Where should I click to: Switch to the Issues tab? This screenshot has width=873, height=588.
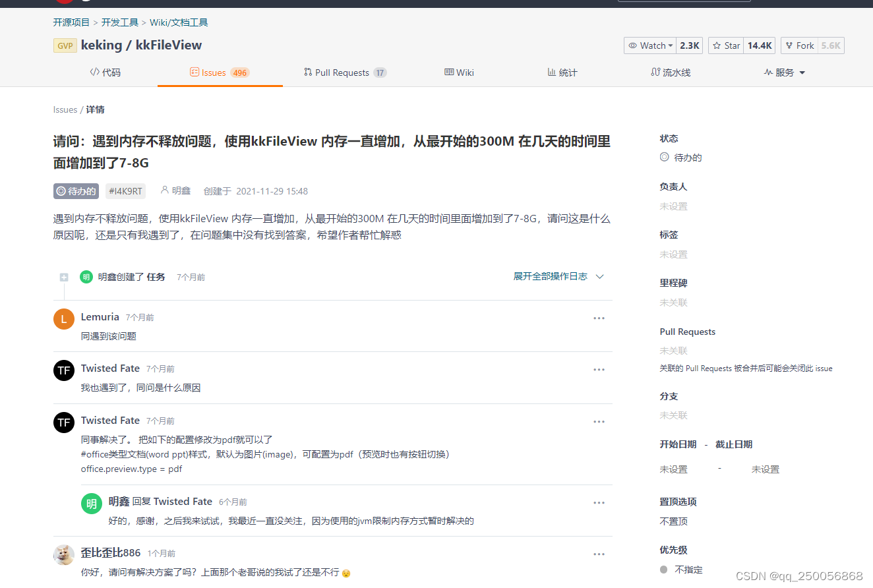(x=220, y=73)
